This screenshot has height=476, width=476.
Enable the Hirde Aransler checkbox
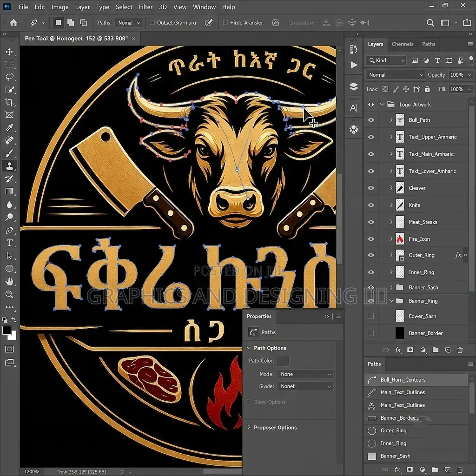click(225, 22)
